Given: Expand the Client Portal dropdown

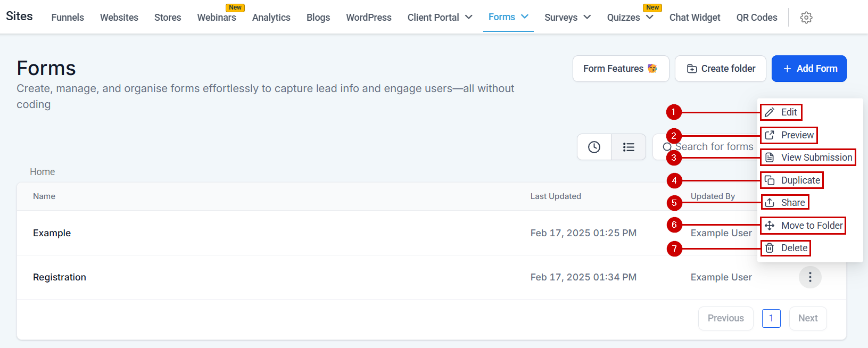Looking at the screenshot, I should pyautogui.click(x=468, y=18).
